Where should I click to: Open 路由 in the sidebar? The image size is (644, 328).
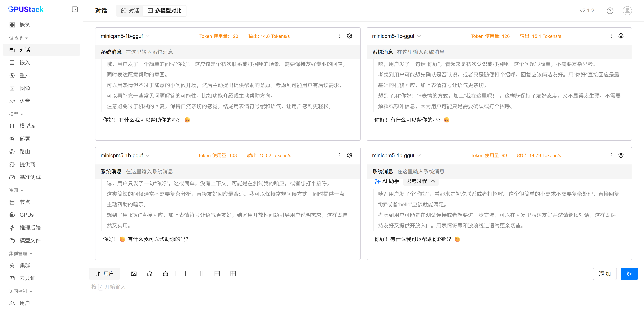pos(41,152)
